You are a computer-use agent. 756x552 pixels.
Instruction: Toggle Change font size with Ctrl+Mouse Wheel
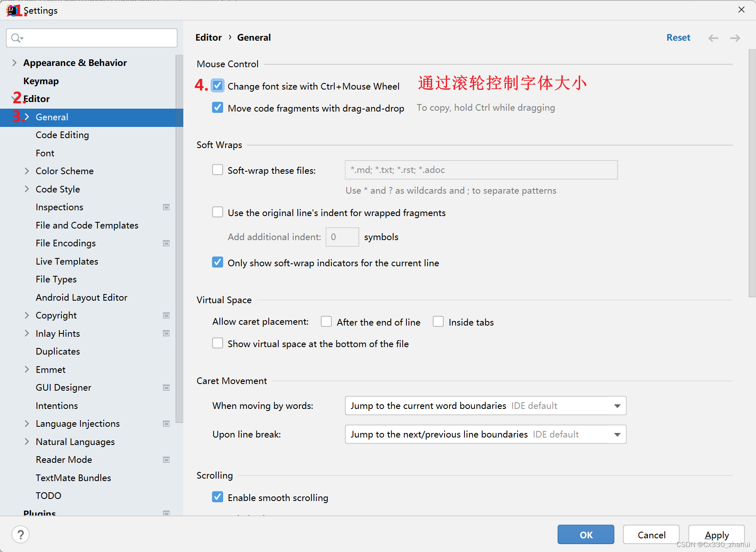[218, 86]
